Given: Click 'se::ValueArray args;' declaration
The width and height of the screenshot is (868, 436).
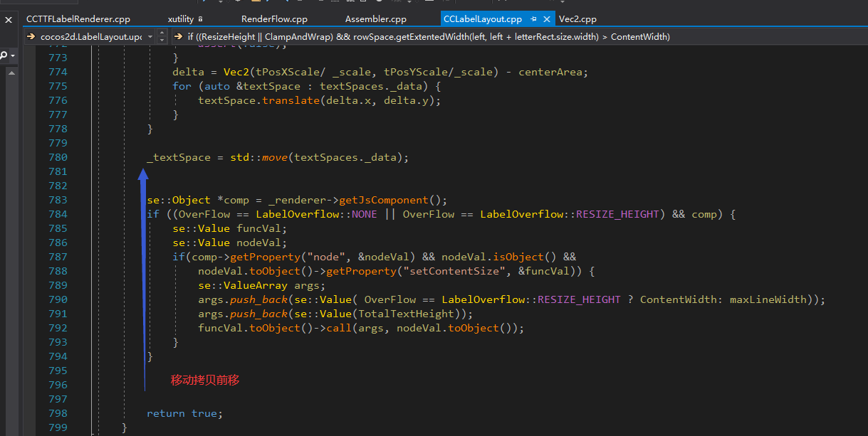Looking at the screenshot, I should pyautogui.click(x=261, y=285).
